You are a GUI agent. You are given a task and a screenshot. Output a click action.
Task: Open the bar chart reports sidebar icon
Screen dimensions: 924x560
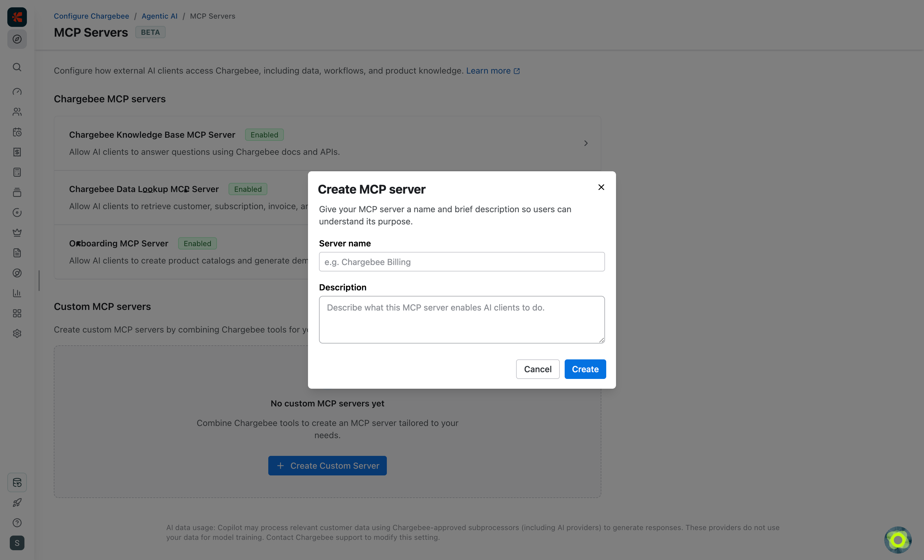pyautogui.click(x=17, y=293)
